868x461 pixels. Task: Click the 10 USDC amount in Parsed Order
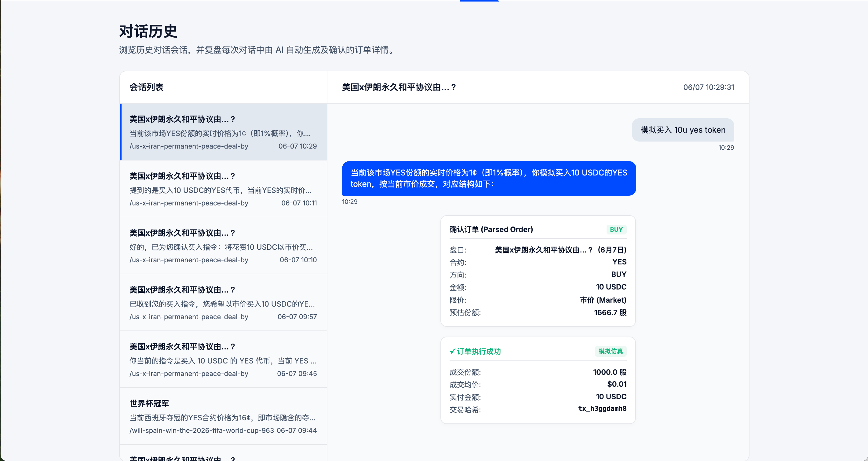coord(611,287)
